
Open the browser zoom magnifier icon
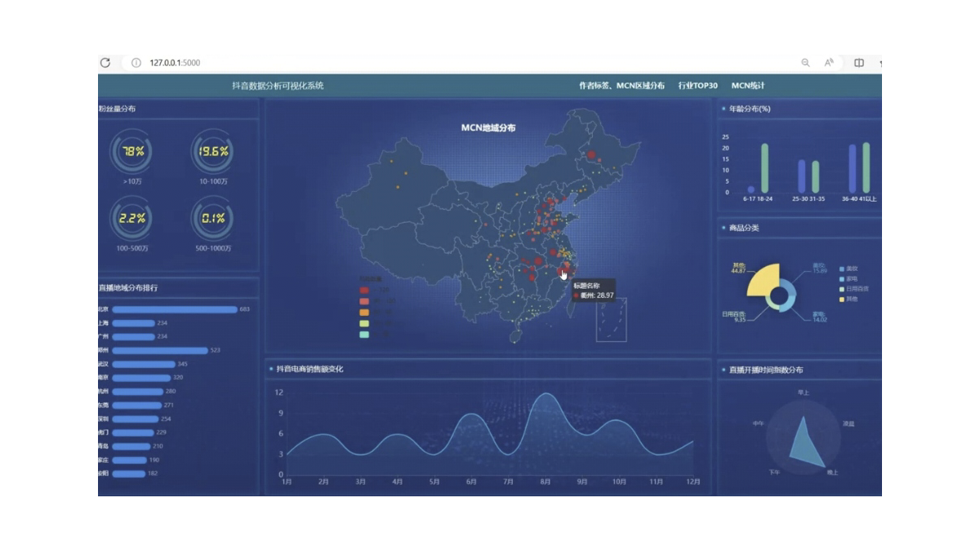(x=805, y=63)
